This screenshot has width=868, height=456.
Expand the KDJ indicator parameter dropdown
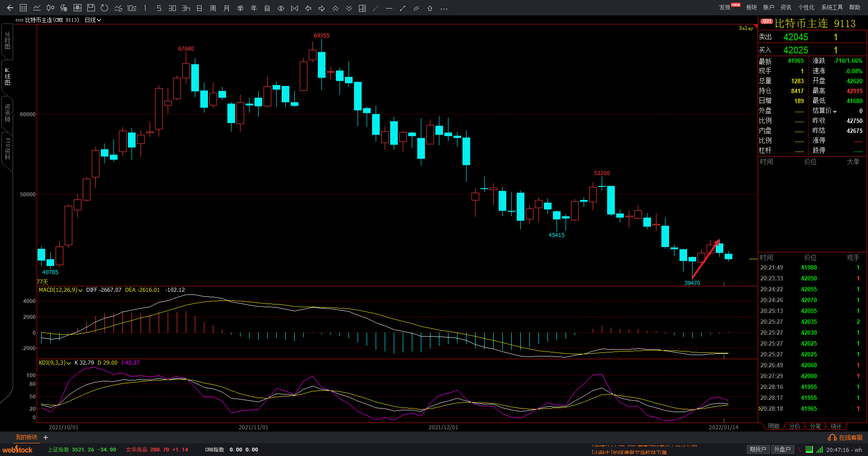coord(69,363)
